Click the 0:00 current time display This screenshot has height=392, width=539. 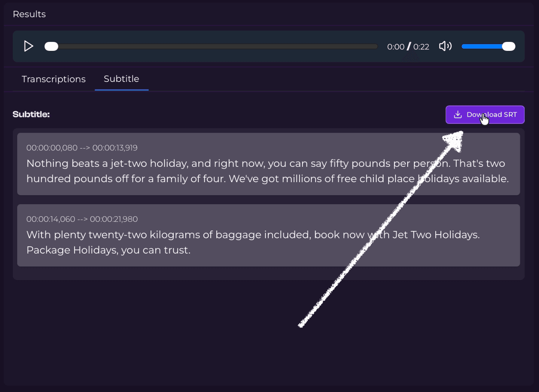395,47
